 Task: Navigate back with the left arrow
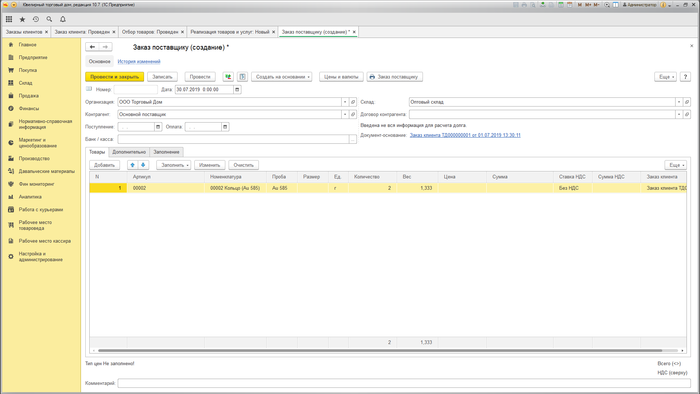tap(92, 47)
